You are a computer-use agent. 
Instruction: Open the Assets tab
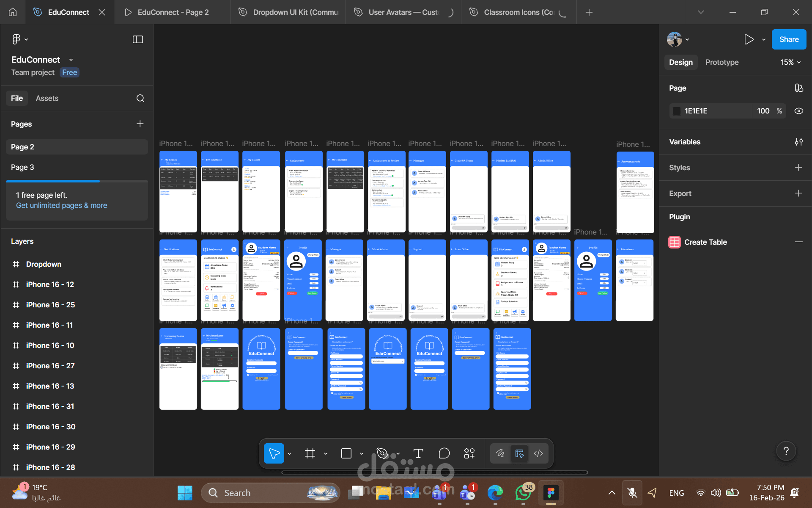47,98
